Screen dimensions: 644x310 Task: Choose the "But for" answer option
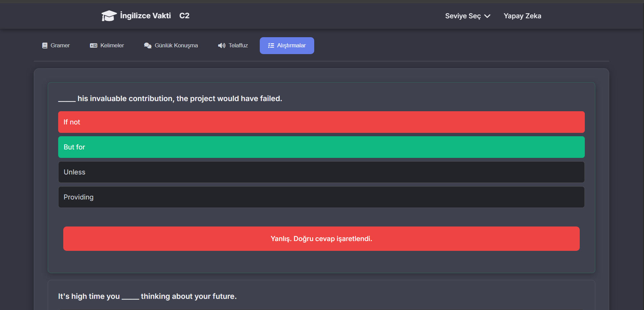(321, 147)
